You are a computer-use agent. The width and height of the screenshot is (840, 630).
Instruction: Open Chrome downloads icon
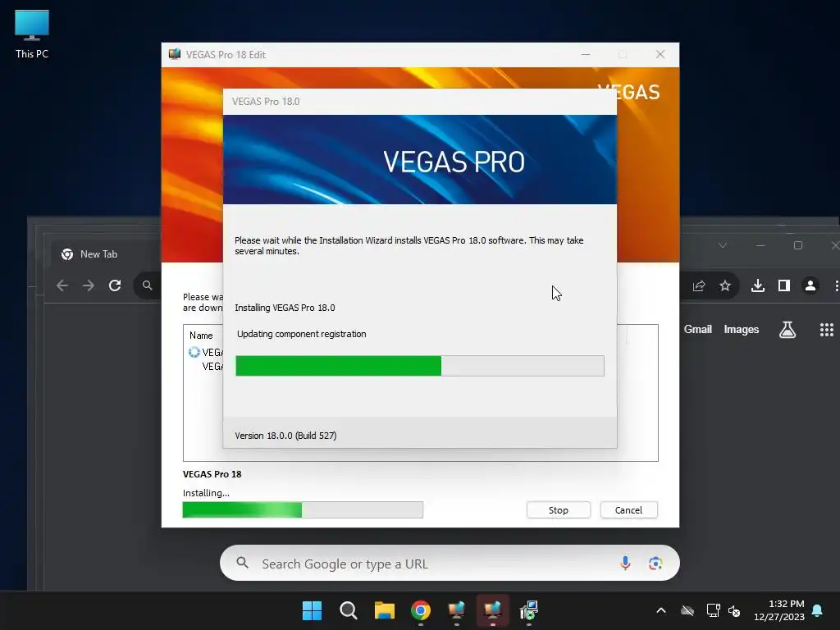(757, 285)
